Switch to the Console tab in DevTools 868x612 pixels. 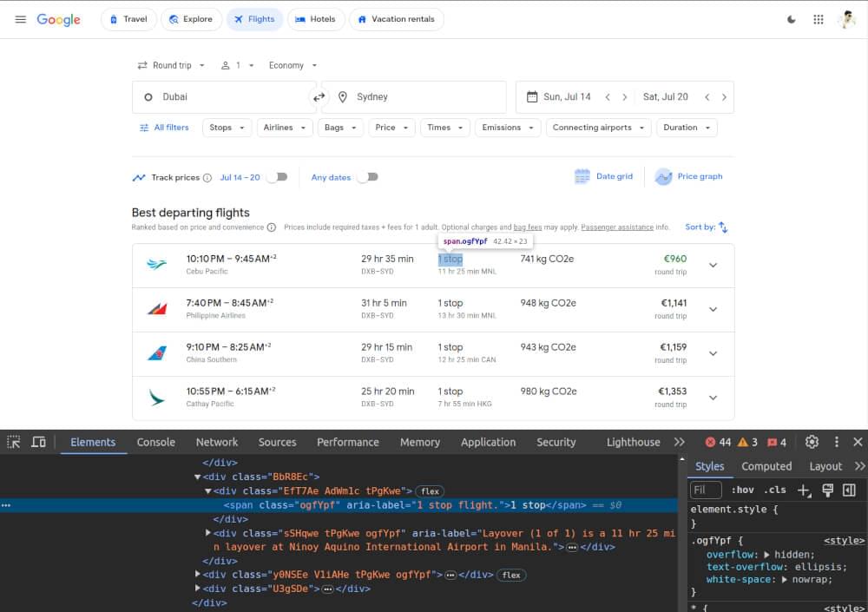(155, 442)
